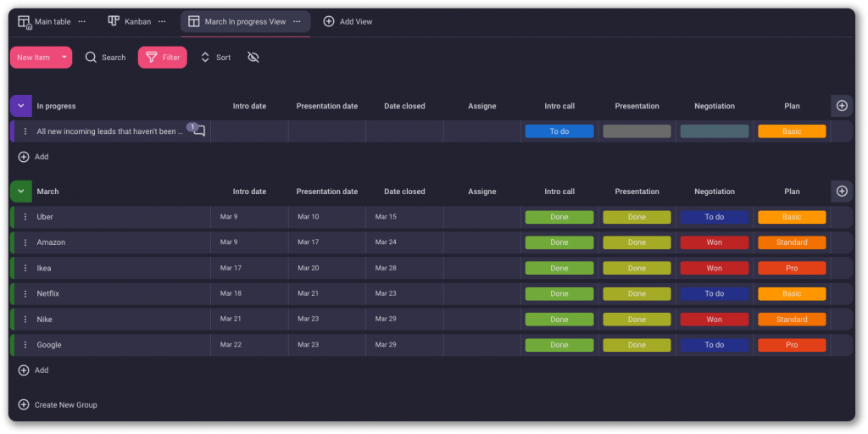Image resolution: width=868 pixels, height=434 pixels.
Task: Click the Sort arrows icon
Action: point(205,58)
